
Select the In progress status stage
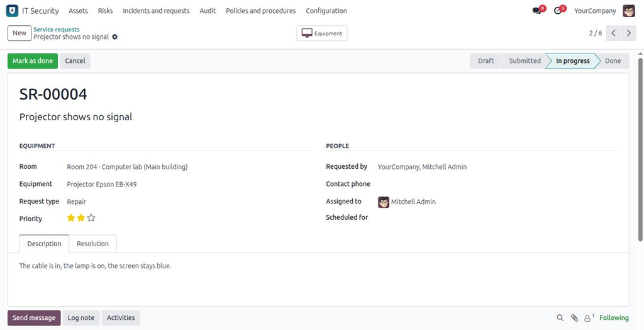coord(572,61)
